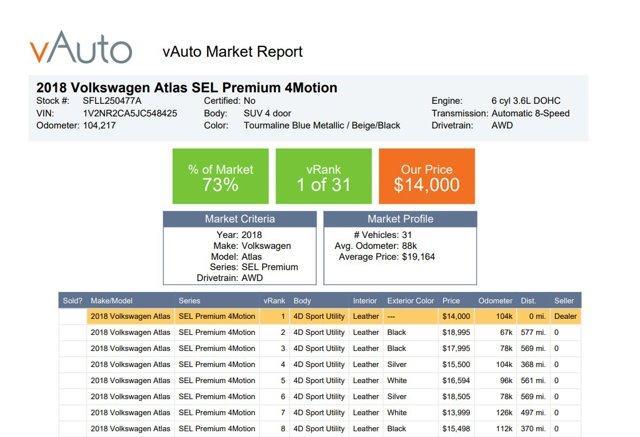This screenshot has width=640, height=437.
Task: Click the VIN number 1V2NR2CA5JC548425
Action: pos(130,114)
